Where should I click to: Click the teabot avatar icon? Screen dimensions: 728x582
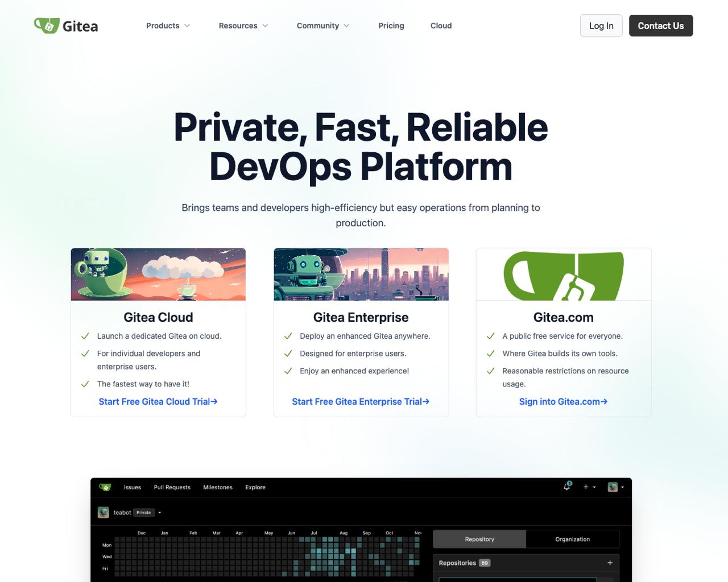coord(104,512)
